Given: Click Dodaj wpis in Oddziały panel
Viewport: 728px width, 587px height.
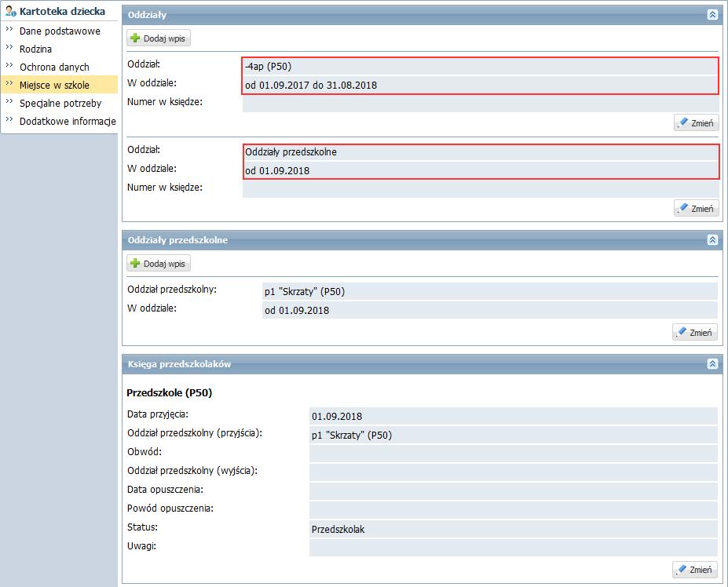Looking at the screenshot, I should pos(159,38).
